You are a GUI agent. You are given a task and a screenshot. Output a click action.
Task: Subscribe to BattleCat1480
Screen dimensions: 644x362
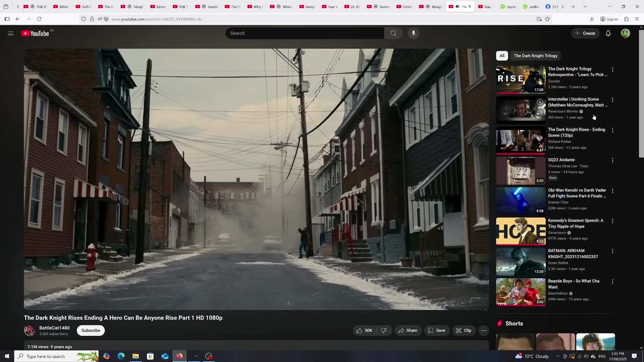tap(91, 330)
